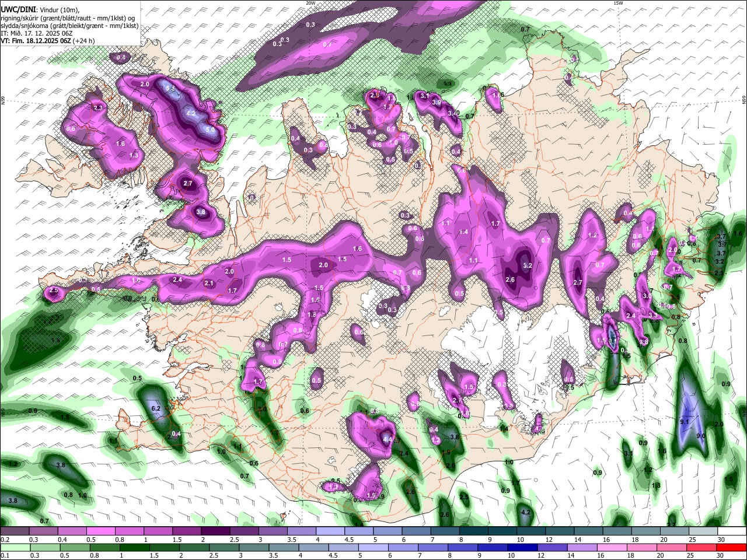The image size is (747, 560).
Task: Pick the dark purple 2 mm snow swatch
Action: click(x=215, y=531)
